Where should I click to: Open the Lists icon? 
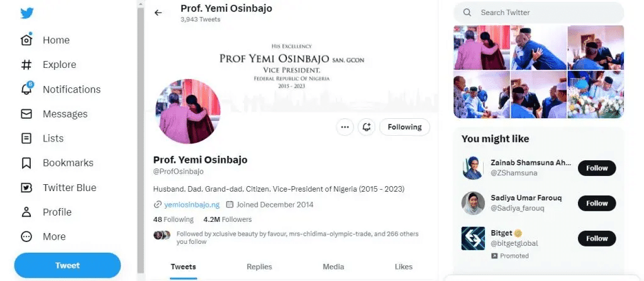click(26, 138)
